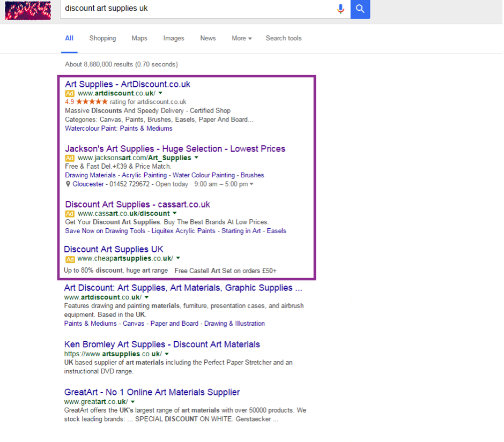Click the green https://www.artsupplies.co.uk/ URL
The image size is (504, 442).
(x=113, y=354)
